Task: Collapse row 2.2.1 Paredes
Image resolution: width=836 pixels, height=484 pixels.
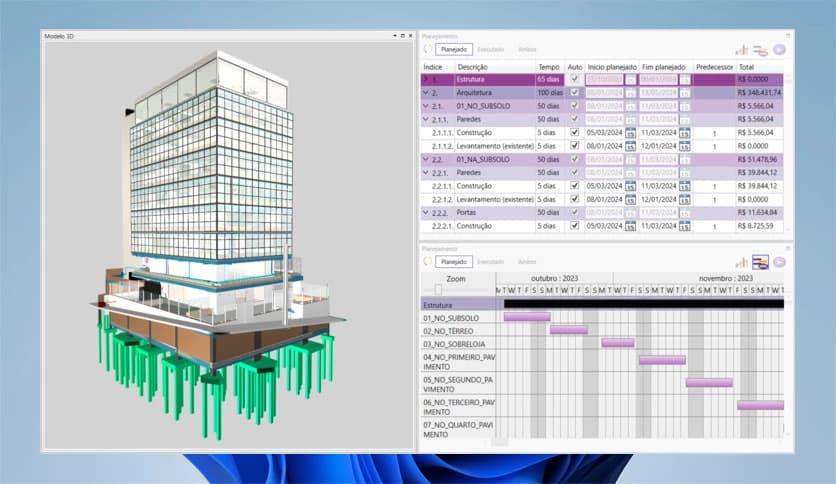Action: 425,173
